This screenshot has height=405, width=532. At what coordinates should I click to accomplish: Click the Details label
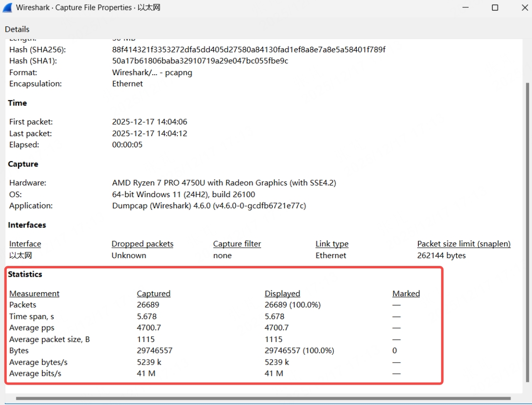[17, 29]
